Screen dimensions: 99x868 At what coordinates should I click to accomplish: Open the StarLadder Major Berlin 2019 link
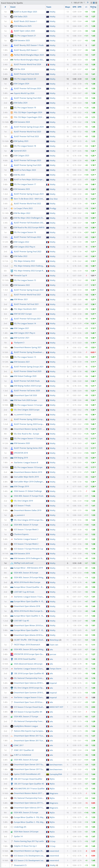(26, 477)
